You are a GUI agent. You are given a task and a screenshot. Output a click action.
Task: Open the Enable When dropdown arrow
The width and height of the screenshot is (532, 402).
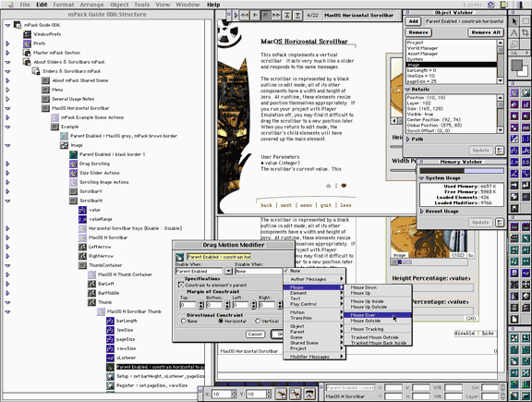click(x=228, y=271)
